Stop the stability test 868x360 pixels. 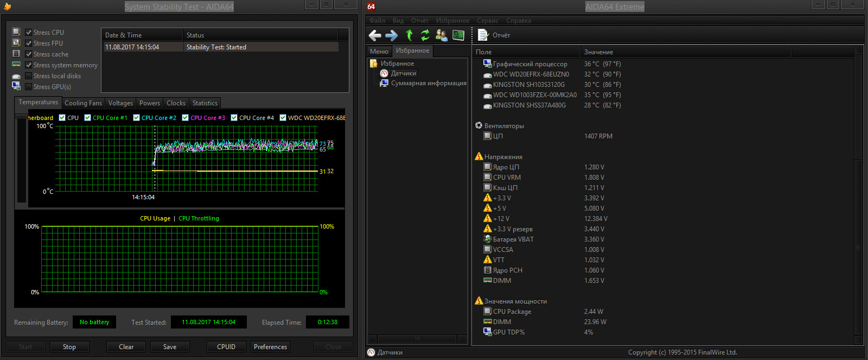69,346
